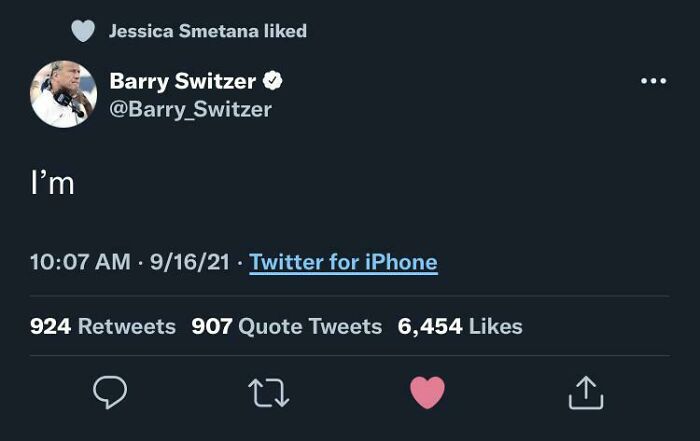
Task: Show the 6,454 Likes list
Action: tap(460, 326)
